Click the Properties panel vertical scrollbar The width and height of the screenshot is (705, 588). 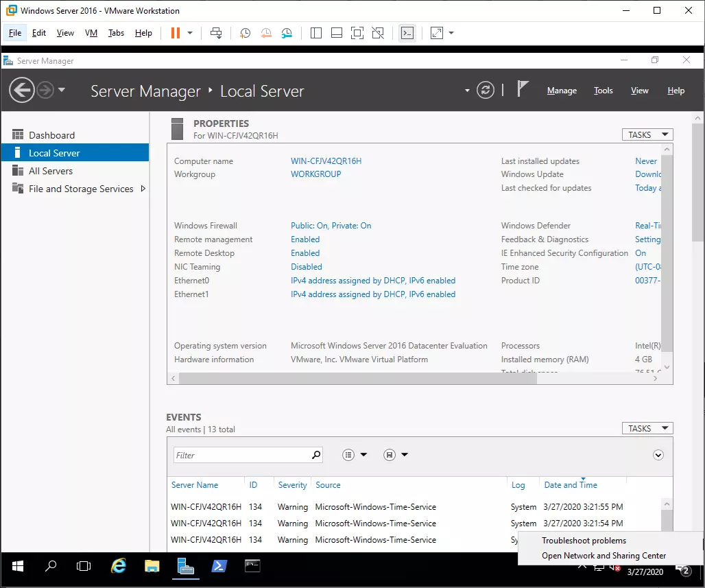[x=667, y=253]
